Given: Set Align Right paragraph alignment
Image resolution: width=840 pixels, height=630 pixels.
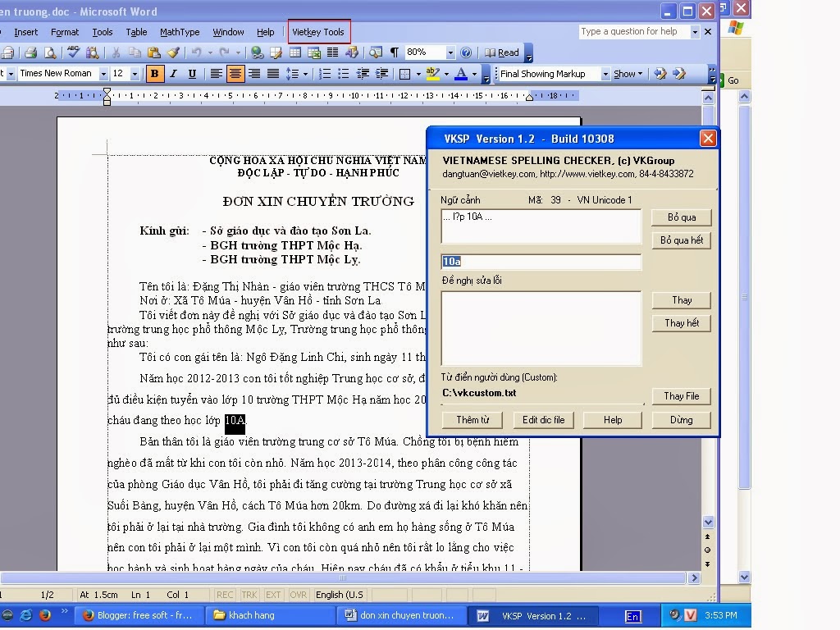Looking at the screenshot, I should [254, 74].
